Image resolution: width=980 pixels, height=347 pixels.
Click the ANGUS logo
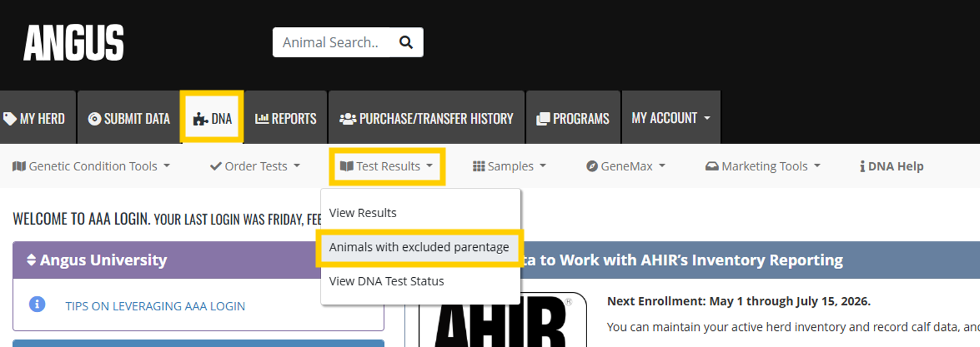tap(74, 43)
